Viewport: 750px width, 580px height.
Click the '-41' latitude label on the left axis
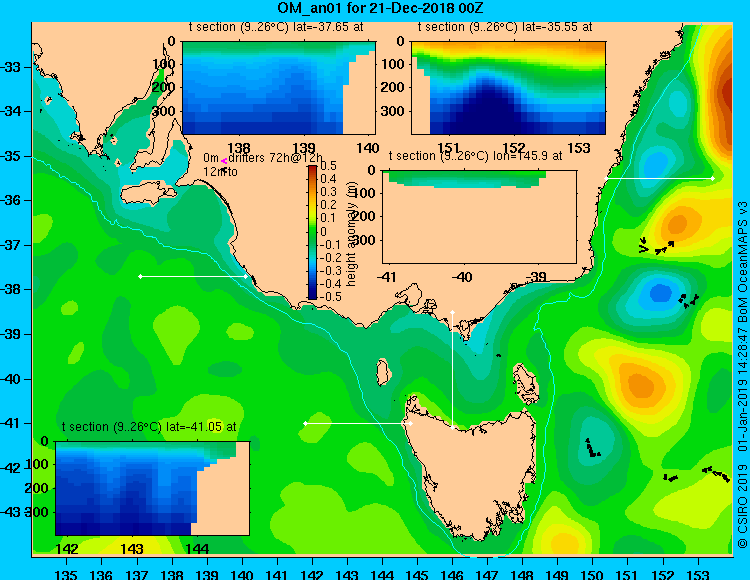click(x=11, y=423)
